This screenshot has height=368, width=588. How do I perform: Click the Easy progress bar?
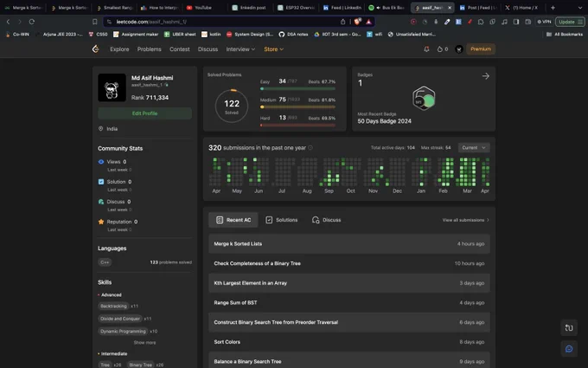click(297, 89)
